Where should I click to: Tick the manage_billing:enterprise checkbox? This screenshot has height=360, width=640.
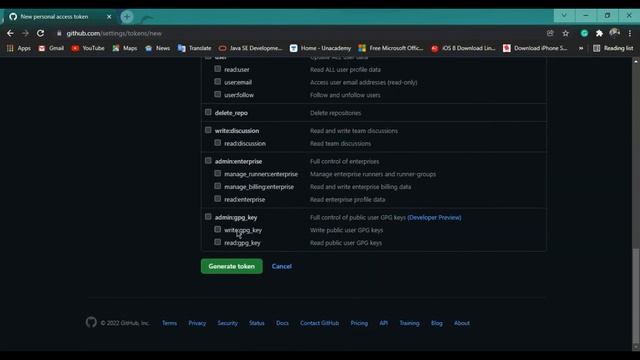(x=218, y=186)
